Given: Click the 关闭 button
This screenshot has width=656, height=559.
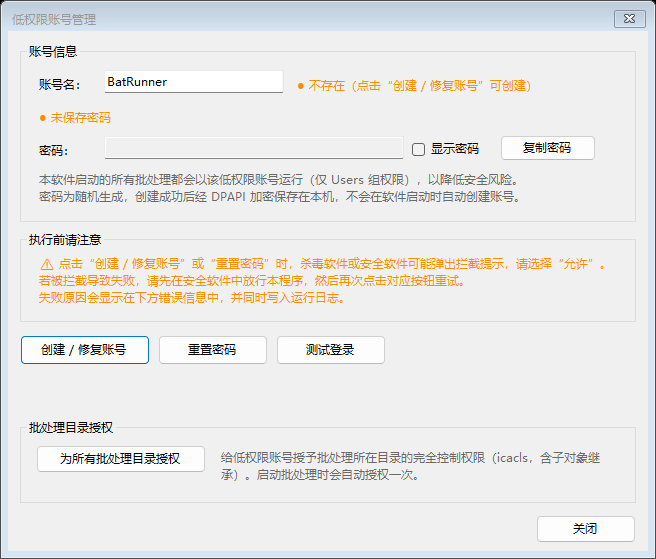Looking at the screenshot, I should pyautogui.click(x=586, y=529).
